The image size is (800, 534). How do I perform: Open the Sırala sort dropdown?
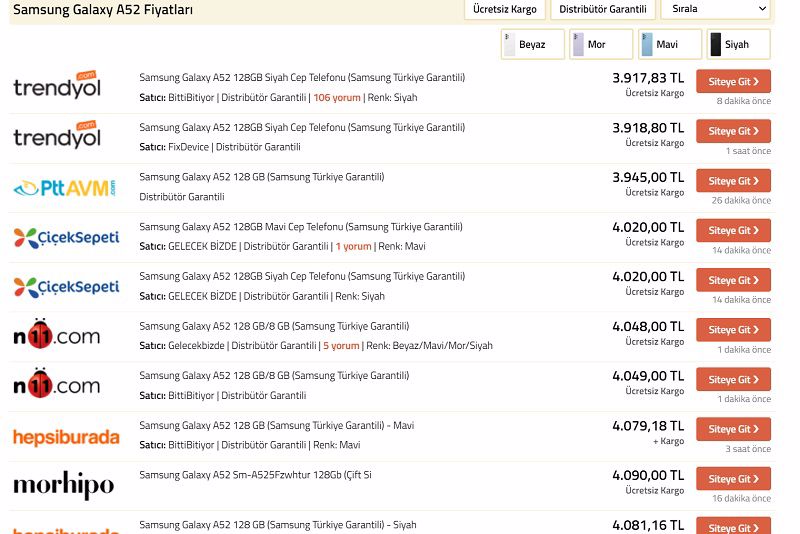[x=716, y=9]
